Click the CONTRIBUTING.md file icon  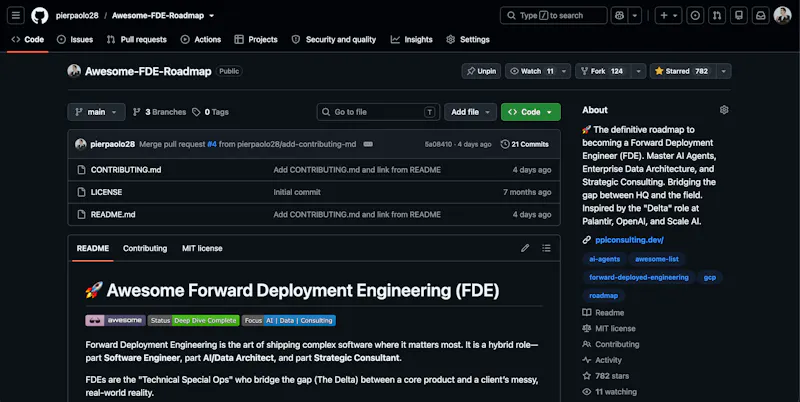point(81,170)
